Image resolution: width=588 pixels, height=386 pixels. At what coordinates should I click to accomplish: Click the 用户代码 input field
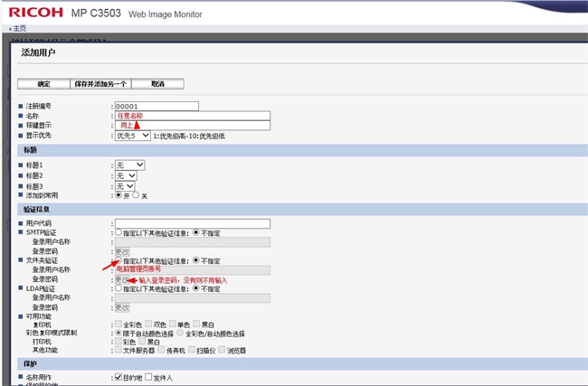coord(192,223)
